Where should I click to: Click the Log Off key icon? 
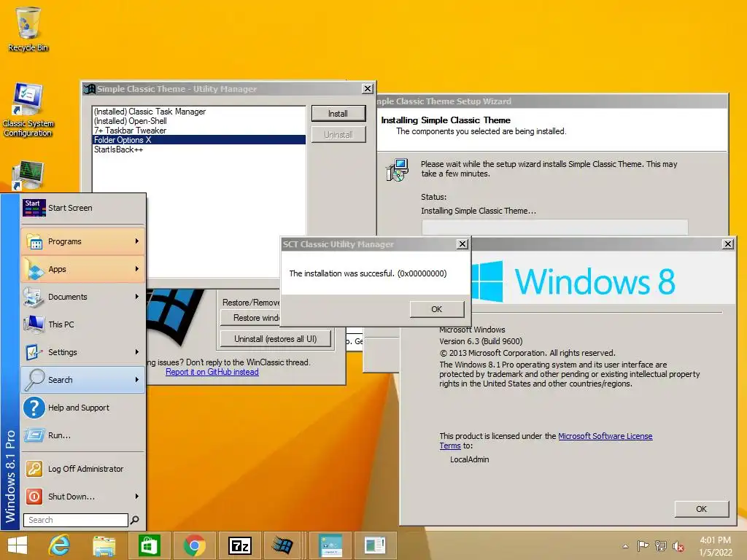click(34, 469)
